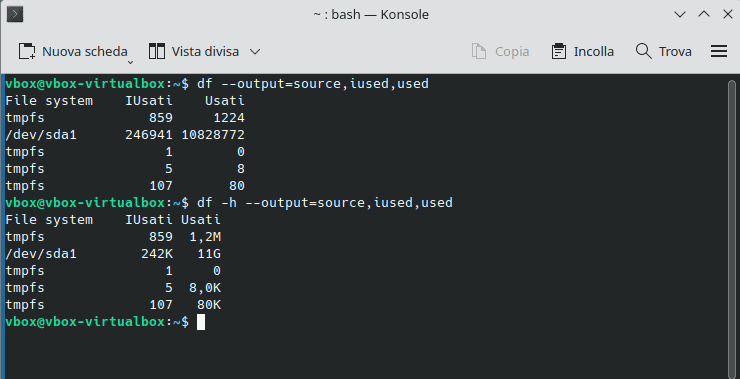The height and width of the screenshot is (379, 740).
Task: Click the value 246941 in the output
Action: click(x=149, y=135)
